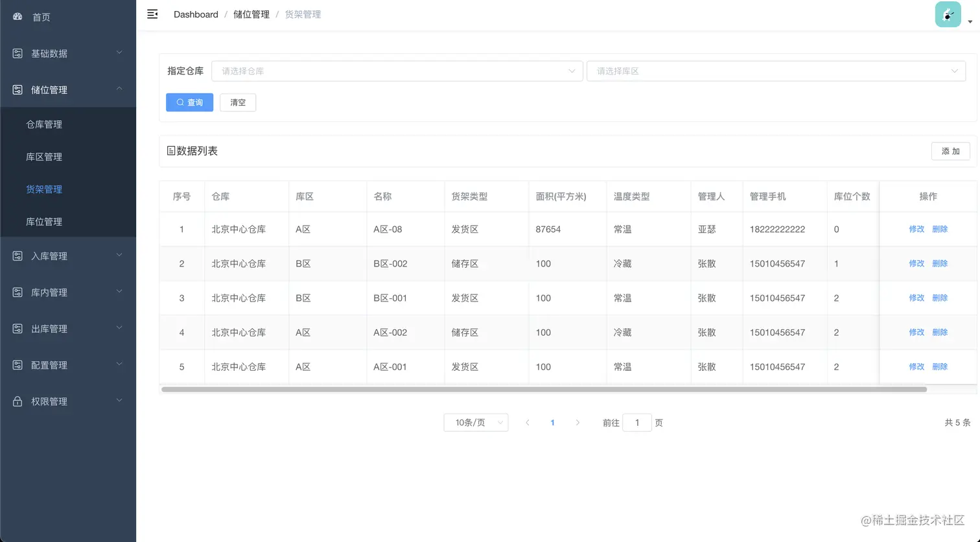The image size is (980, 542).
Task: Expand the 库内管理 menu chevron
Action: coord(119,292)
